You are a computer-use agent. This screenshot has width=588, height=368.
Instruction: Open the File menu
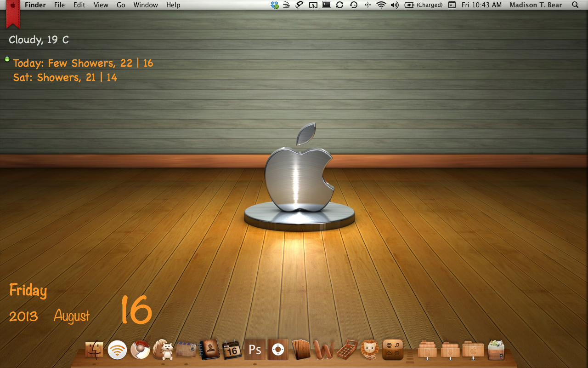pyautogui.click(x=59, y=5)
